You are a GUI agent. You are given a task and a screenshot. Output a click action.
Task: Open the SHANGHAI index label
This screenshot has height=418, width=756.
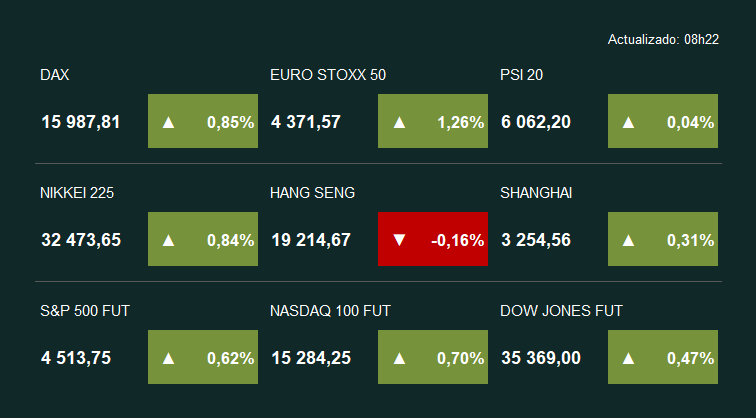click(x=536, y=193)
